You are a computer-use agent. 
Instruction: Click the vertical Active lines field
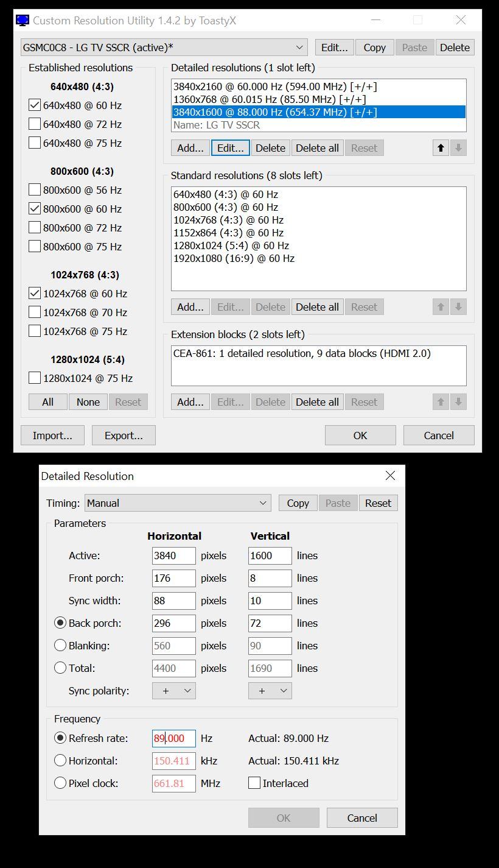click(270, 556)
